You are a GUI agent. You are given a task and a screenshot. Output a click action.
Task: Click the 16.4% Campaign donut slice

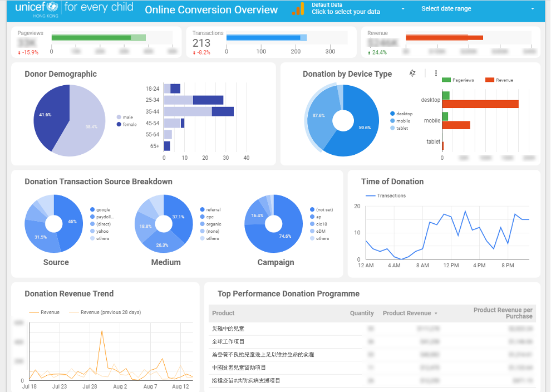point(257,215)
